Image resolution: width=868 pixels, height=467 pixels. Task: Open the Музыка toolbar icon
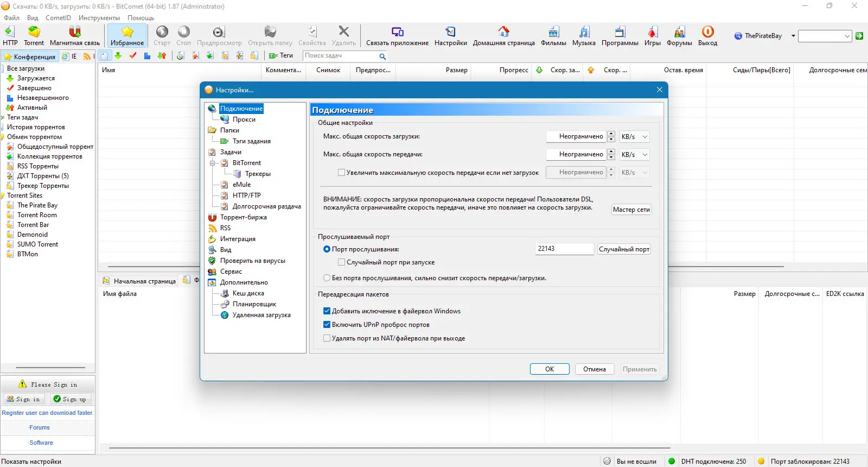point(584,36)
